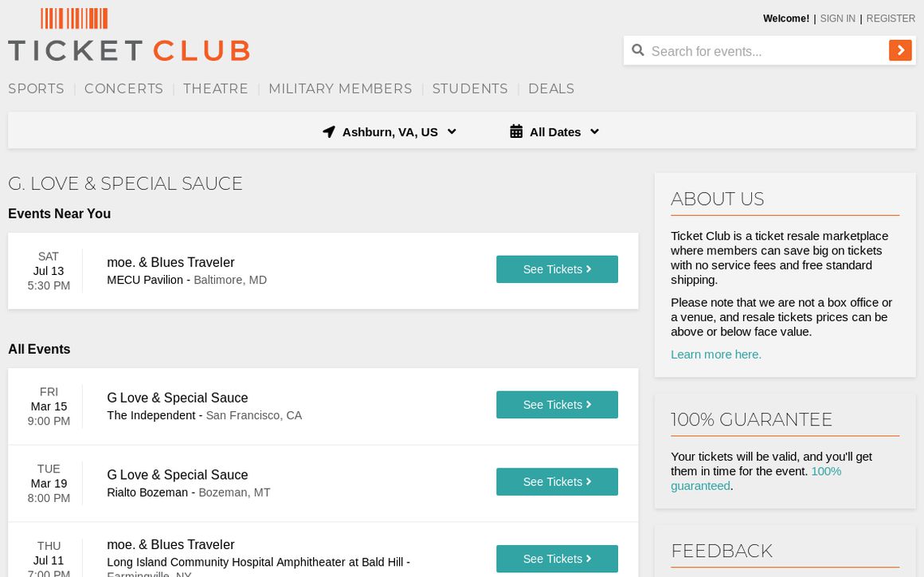Viewport: 924px width, 577px height.
Task: Open the Learn more here link
Action: click(x=715, y=354)
